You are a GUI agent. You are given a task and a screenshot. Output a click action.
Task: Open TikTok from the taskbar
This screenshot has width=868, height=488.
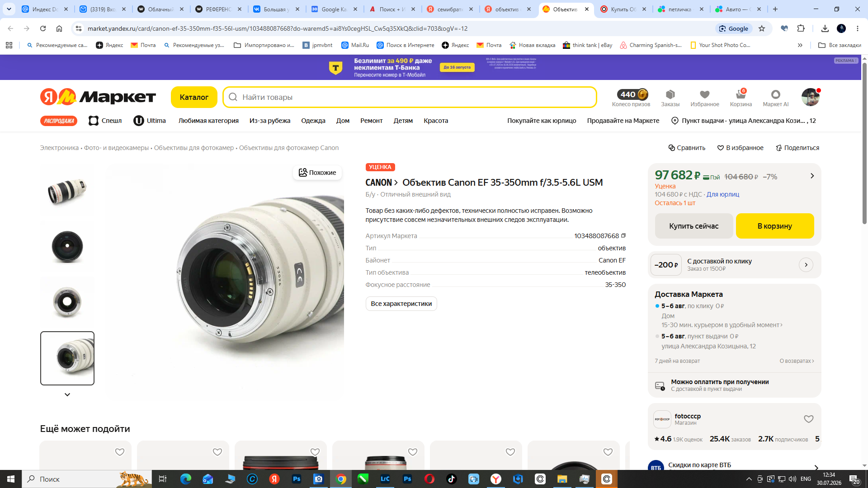coord(452,479)
